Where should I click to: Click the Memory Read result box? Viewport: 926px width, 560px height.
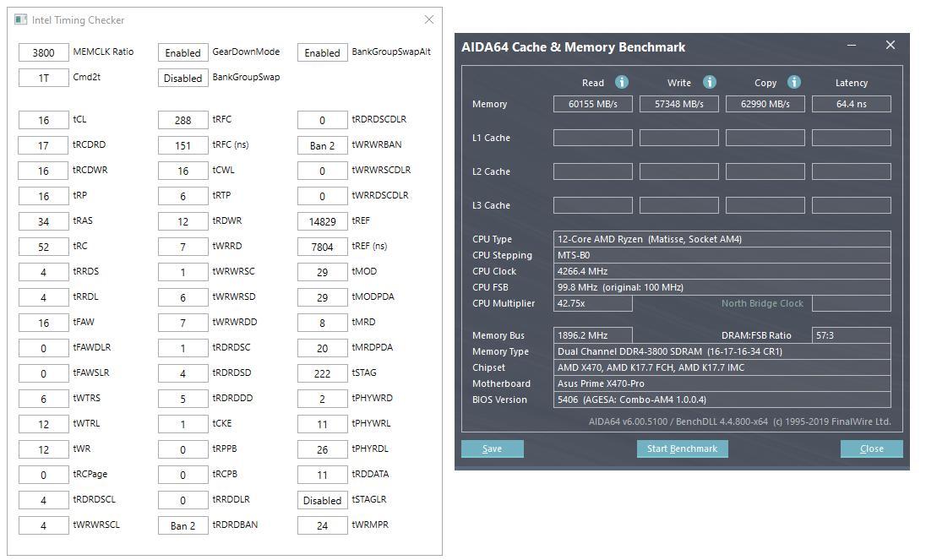(593, 104)
